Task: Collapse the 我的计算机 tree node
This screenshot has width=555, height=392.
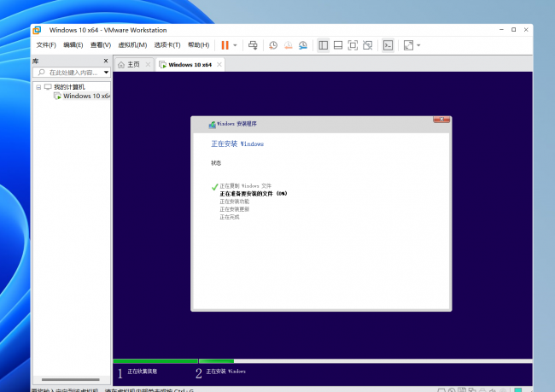Action: [38, 87]
